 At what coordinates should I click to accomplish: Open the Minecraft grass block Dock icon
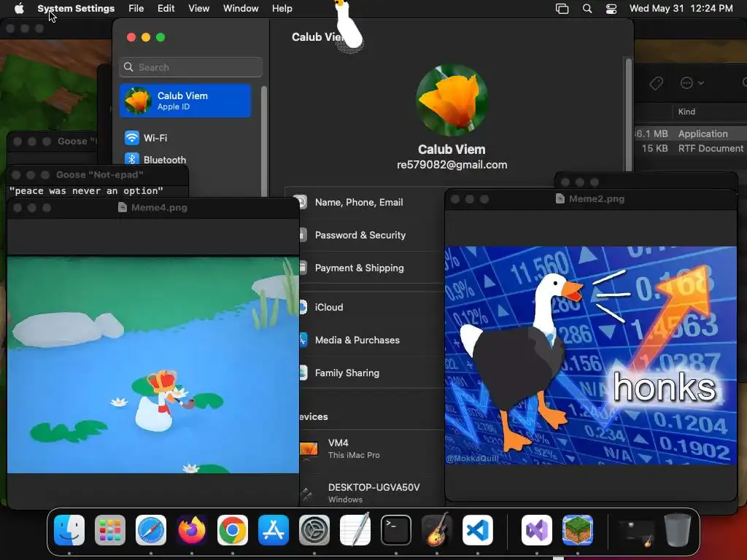[578, 530]
